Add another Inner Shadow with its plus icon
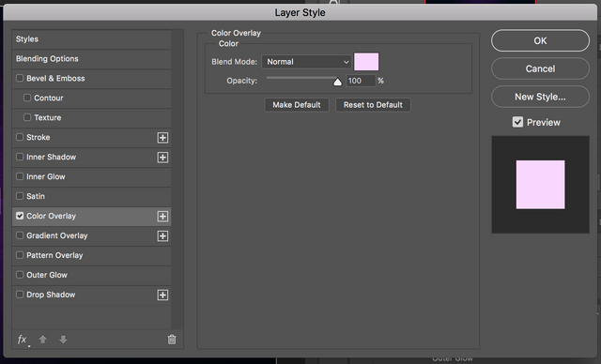Image resolution: width=601 pixels, height=364 pixels. 162,158
